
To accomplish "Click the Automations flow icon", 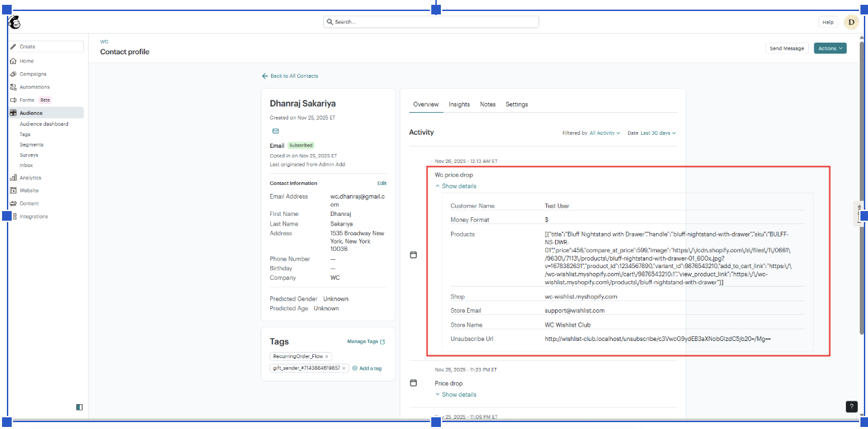I will (13, 87).
